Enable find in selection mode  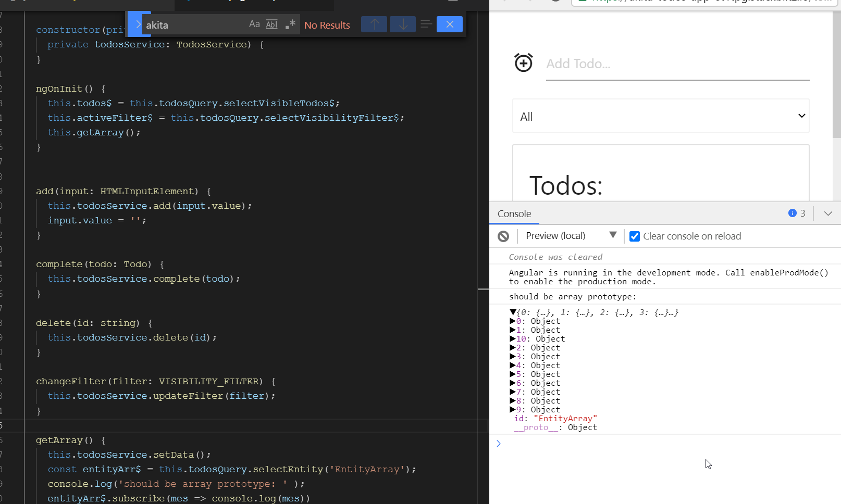coord(426,23)
